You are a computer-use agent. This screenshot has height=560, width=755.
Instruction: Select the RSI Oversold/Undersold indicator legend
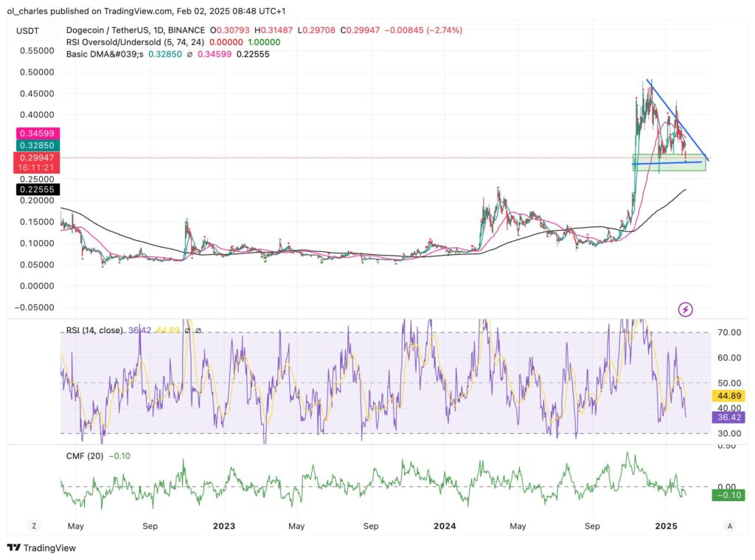click(x=131, y=42)
